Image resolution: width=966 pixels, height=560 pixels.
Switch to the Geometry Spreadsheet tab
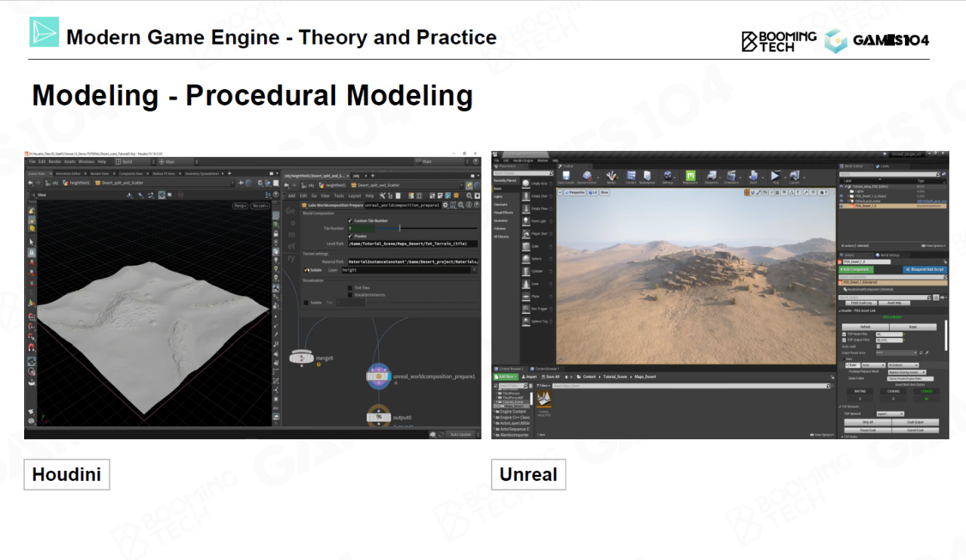pyautogui.click(x=202, y=173)
